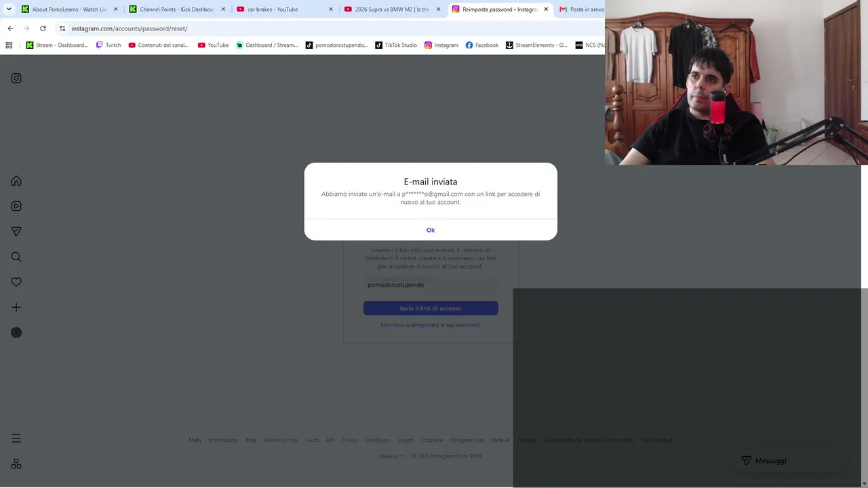The height and width of the screenshot is (488, 868).
Task: Click the Ok button in the dialog
Action: pyautogui.click(x=431, y=230)
